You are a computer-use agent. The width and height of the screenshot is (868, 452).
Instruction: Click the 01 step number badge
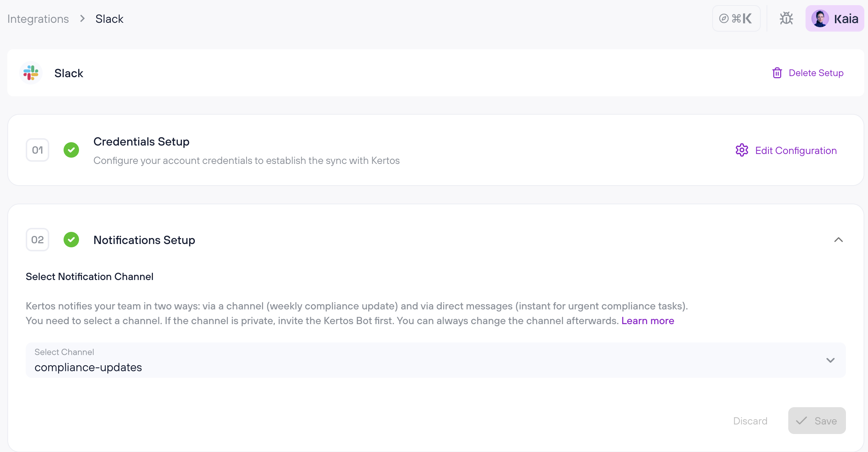pyautogui.click(x=37, y=150)
